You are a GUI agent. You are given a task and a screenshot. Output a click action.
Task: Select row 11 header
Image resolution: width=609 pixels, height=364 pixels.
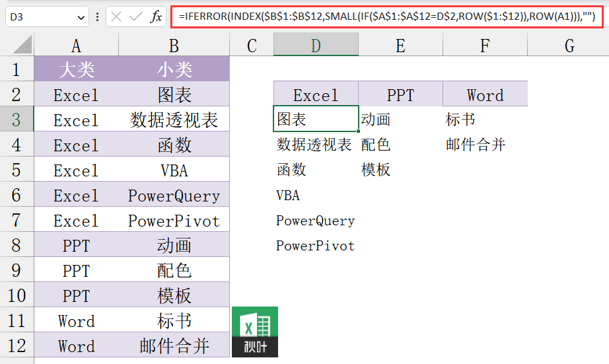[x=17, y=320]
